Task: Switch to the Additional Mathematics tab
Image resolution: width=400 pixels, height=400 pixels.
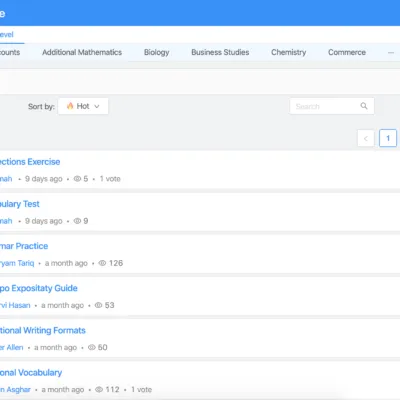Action: click(82, 52)
